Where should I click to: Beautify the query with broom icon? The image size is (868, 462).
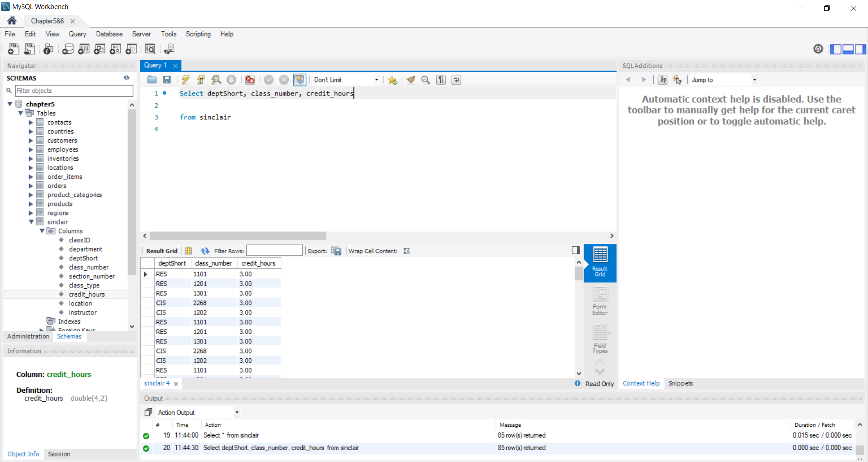[410, 80]
